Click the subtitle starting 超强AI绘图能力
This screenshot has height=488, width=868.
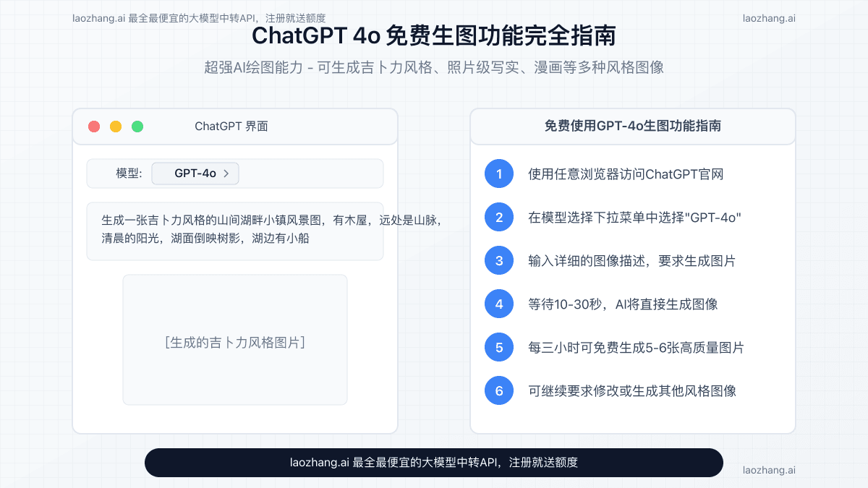coord(434,67)
